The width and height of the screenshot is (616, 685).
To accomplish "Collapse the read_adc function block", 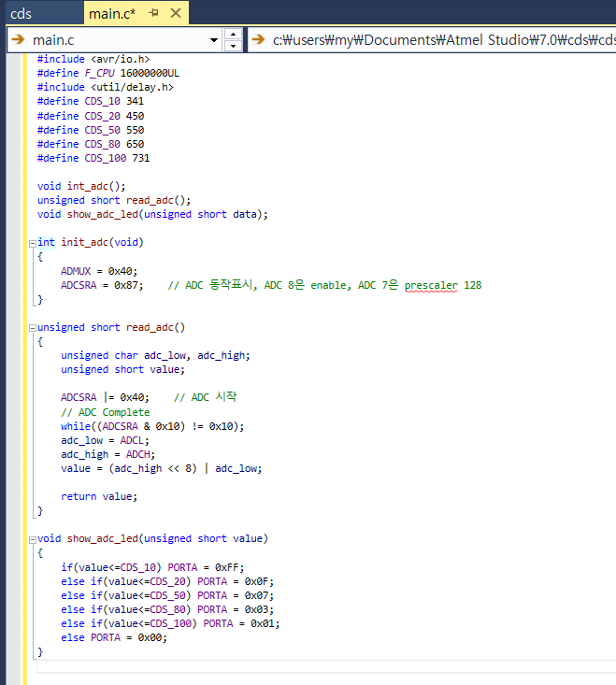I will pos(33,328).
